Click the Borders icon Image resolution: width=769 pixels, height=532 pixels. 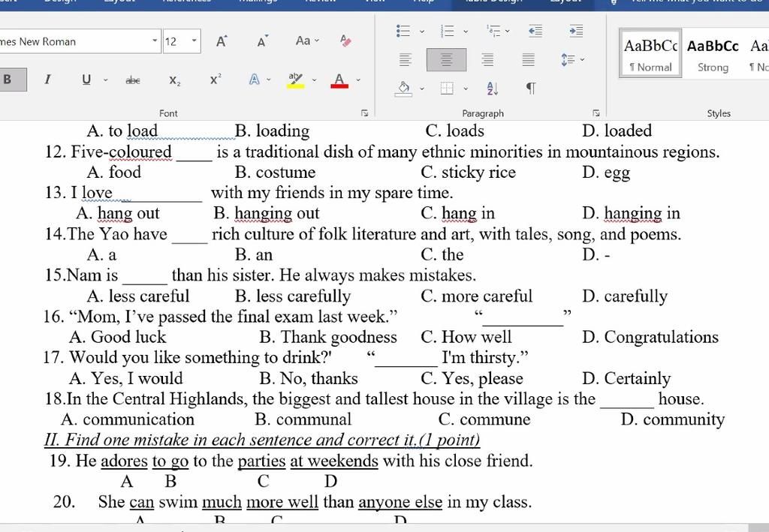(x=447, y=89)
